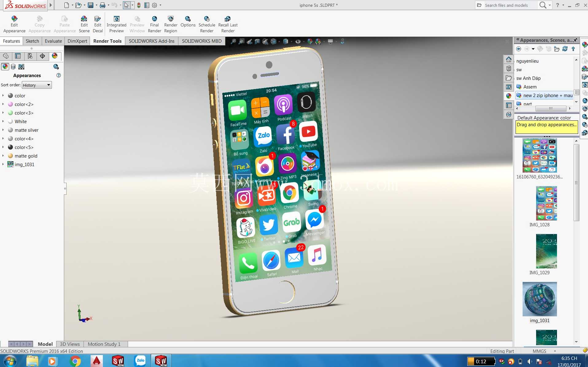The width and height of the screenshot is (588, 367).
Task: Click the task pane Home icon
Action: pyautogui.click(x=509, y=59)
